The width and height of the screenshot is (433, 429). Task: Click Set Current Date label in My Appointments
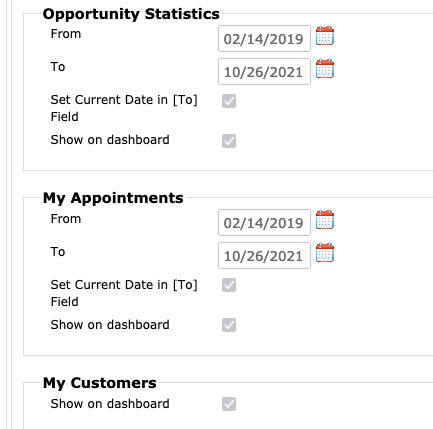click(124, 293)
